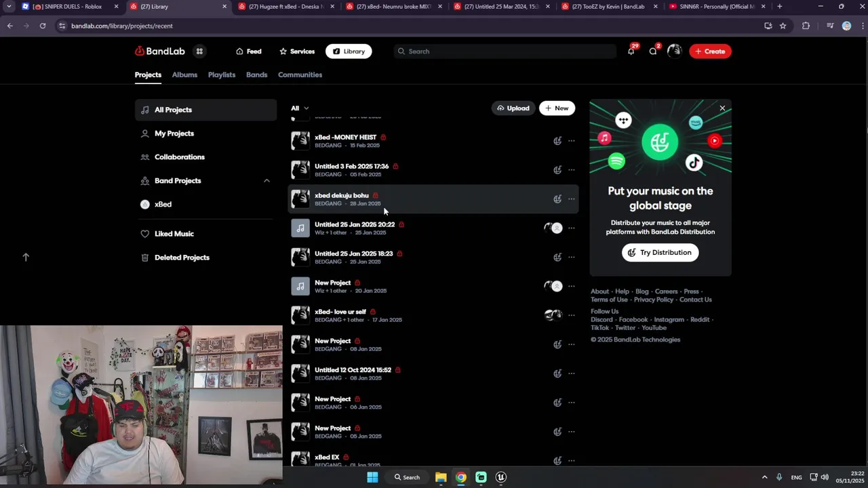Open the Privacy Policy link
The width and height of the screenshot is (868, 488).
tap(654, 300)
